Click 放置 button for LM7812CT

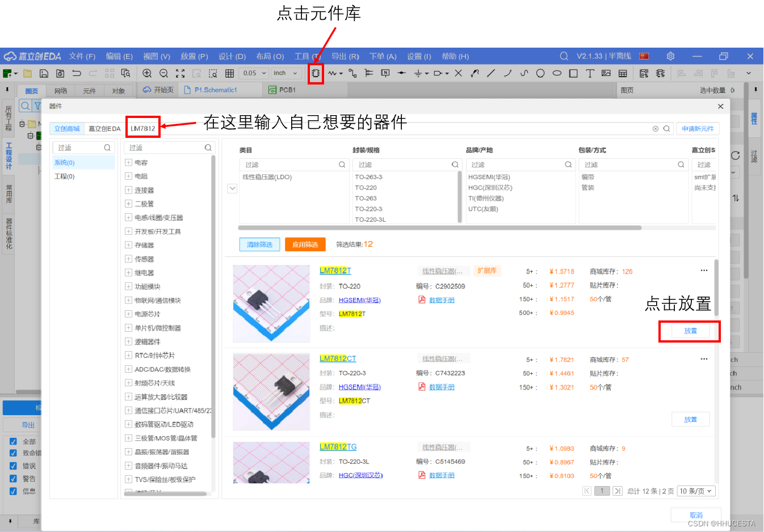tap(690, 420)
